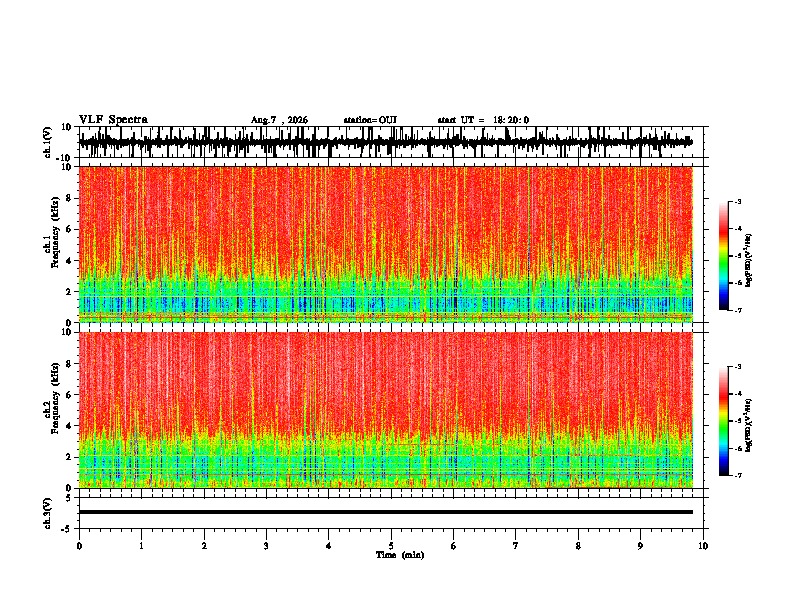Viewport: 792px width, 612px height.
Task: Click the 'station=OUI' header text
Action: click(x=370, y=120)
